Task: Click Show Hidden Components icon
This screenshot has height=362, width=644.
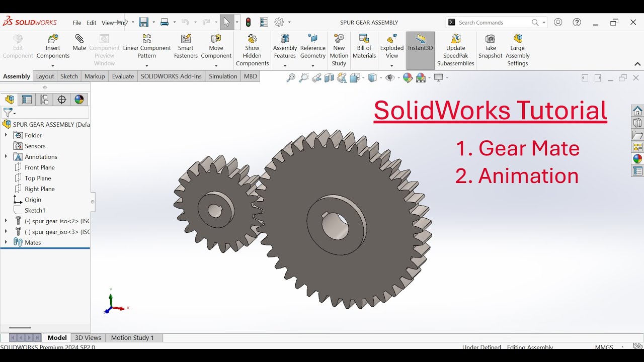Action: (x=253, y=39)
